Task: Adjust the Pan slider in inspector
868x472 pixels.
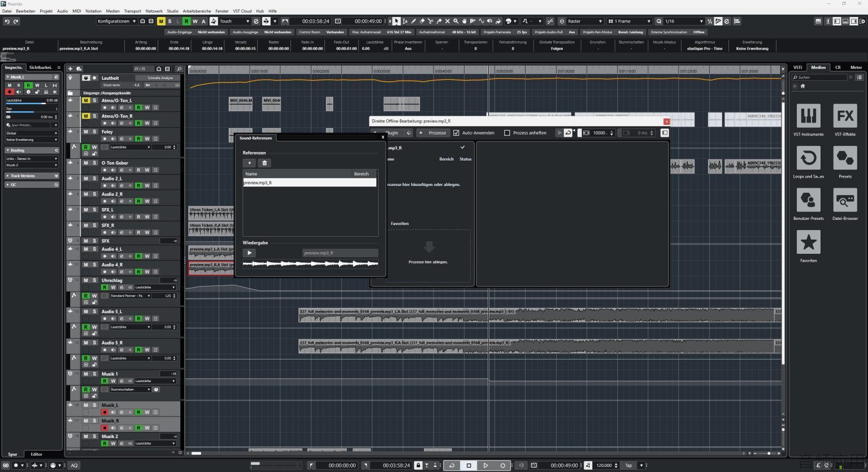Action: tap(32, 109)
